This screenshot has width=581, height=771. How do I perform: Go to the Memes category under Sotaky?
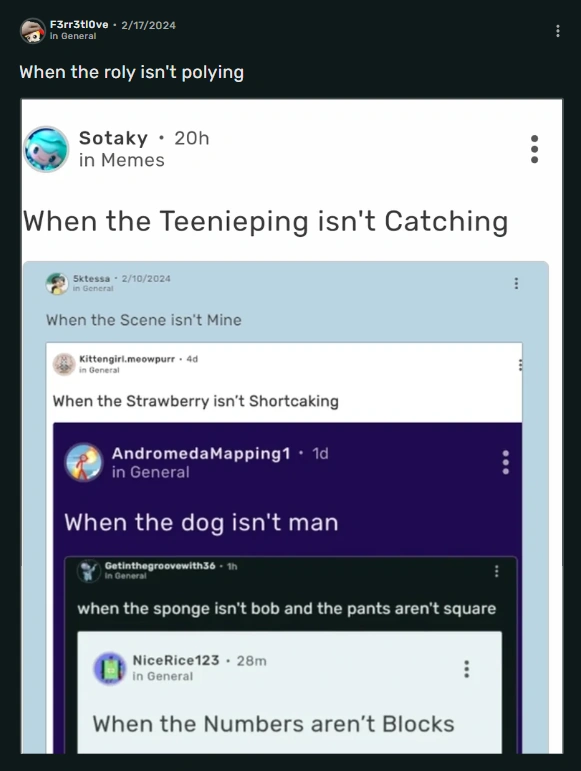click(133, 160)
